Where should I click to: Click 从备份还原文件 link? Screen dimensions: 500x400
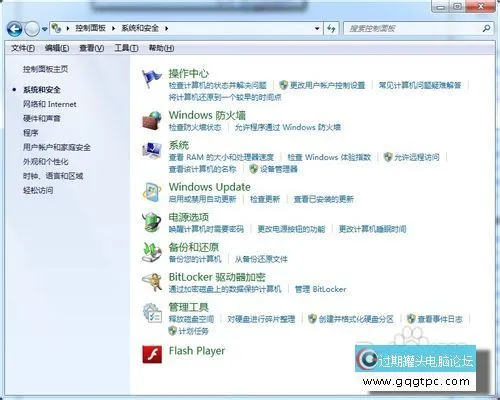click(x=261, y=259)
